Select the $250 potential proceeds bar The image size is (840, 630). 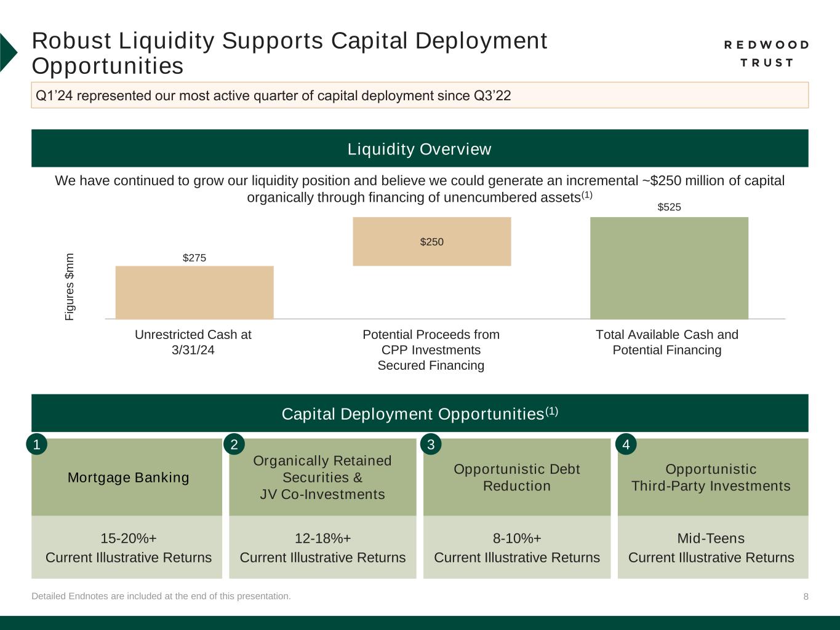(431, 241)
